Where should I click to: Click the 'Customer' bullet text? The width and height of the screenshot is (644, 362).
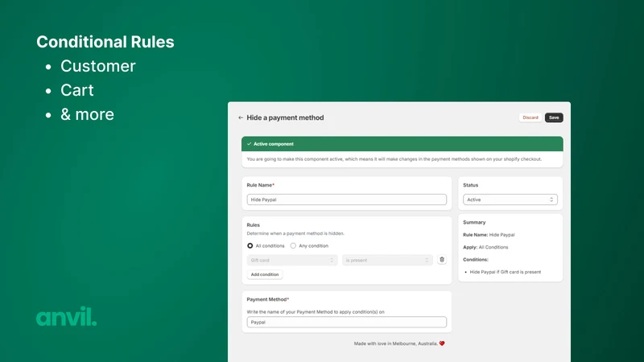click(97, 66)
